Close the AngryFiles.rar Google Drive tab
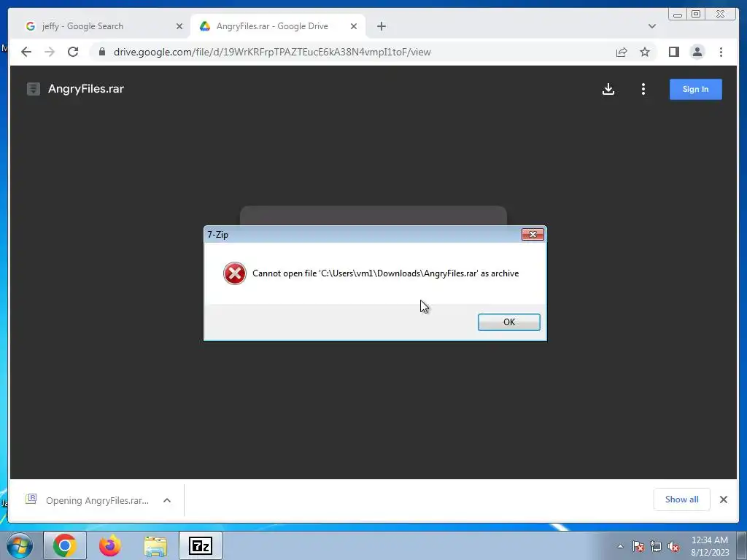 pos(354,26)
